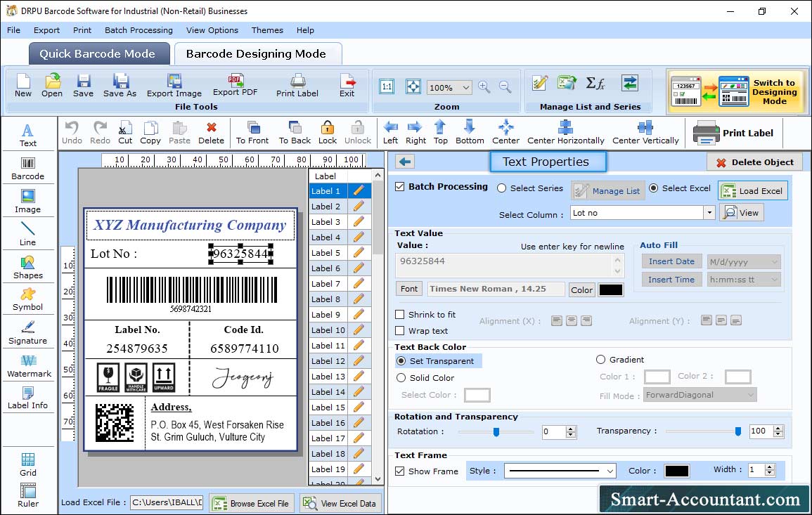Open the date format dropdown
Screen dimensions: 812x515
[x=774, y=262]
